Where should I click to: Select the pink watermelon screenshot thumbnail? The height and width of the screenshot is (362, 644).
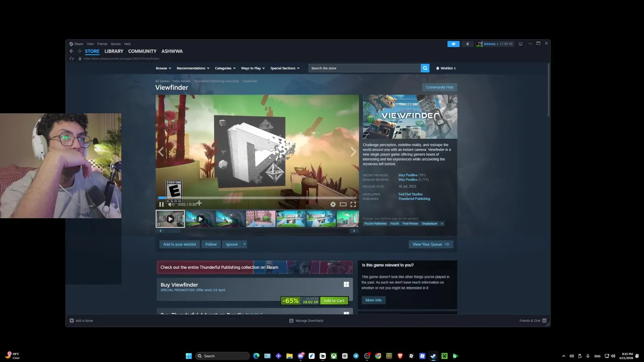click(261, 219)
